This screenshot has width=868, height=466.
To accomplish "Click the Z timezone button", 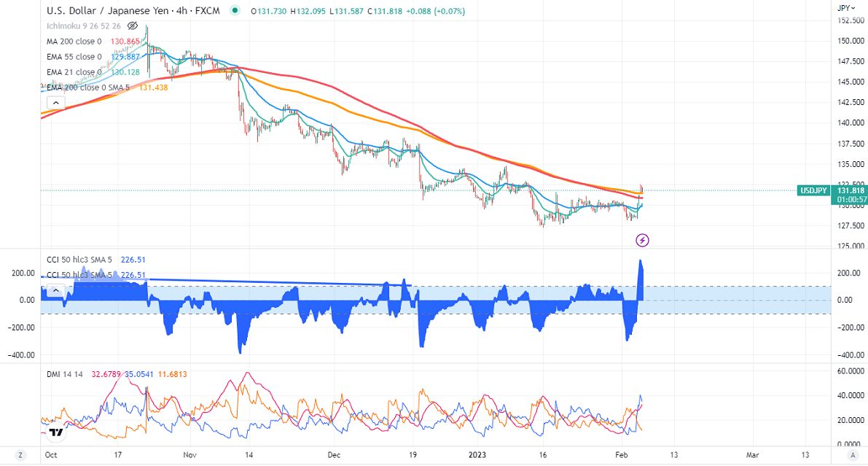I will (20, 455).
